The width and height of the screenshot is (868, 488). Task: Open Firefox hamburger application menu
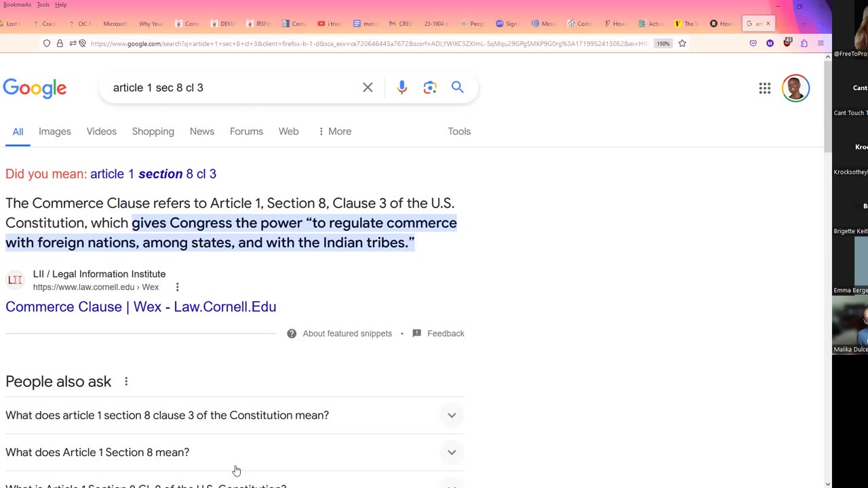coord(821,43)
